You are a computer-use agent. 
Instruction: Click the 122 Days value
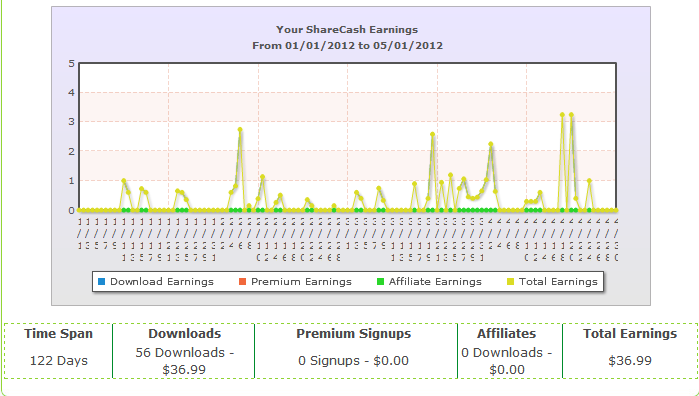[58, 360]
